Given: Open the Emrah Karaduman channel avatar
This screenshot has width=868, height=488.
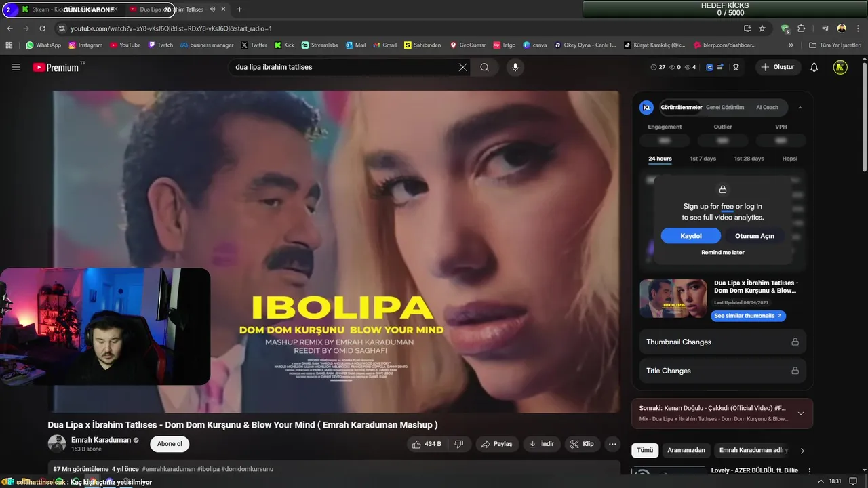Looking at the screenshot, I should [57, 444].
